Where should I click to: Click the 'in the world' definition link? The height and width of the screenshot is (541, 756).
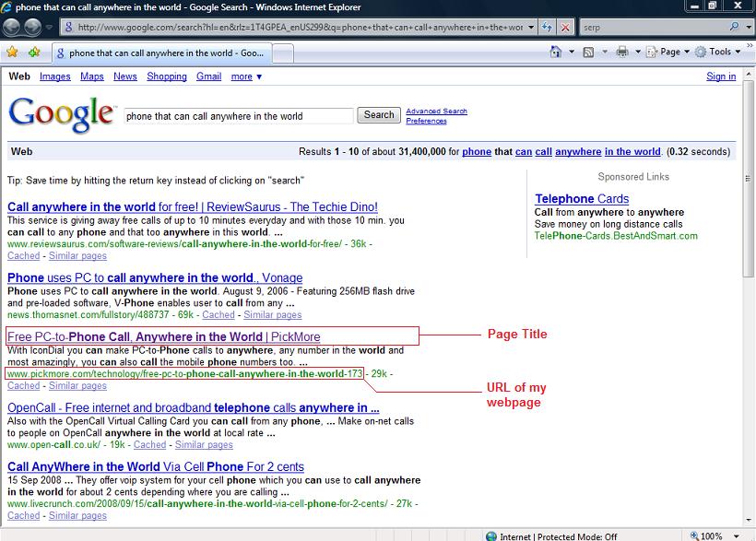point(632,151)
